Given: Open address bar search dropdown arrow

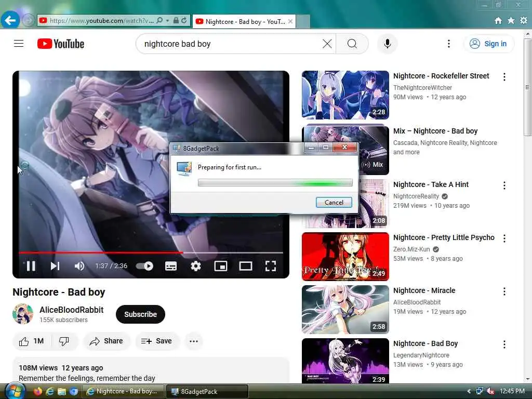Looking at the screenshot, I should 168,21.
